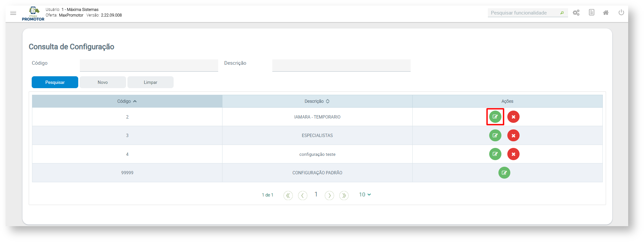Click the code cell 3
Viewport: 644px width, 242px height.
coord(127,135)
